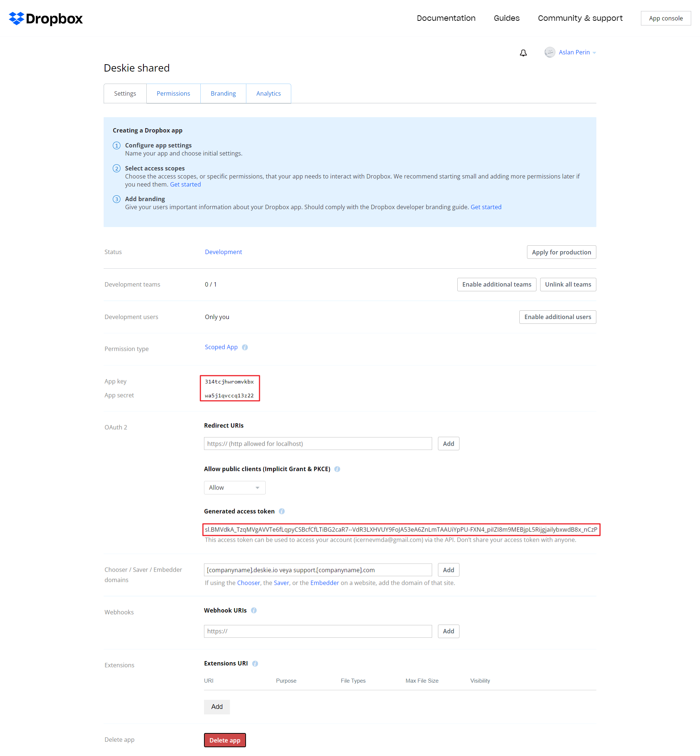Click Enable additional users button
This screenshot has height=756, width=700.
pyautogui.click(x=558, y=317)
